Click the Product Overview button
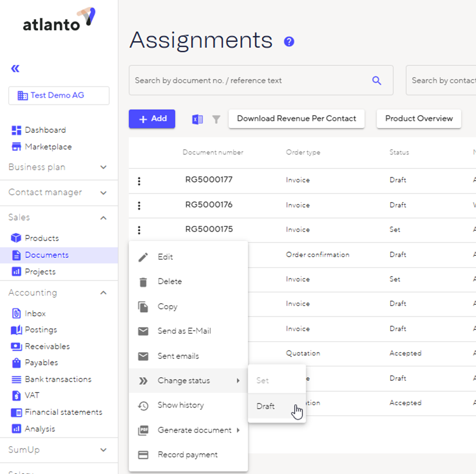 (418, 119)
